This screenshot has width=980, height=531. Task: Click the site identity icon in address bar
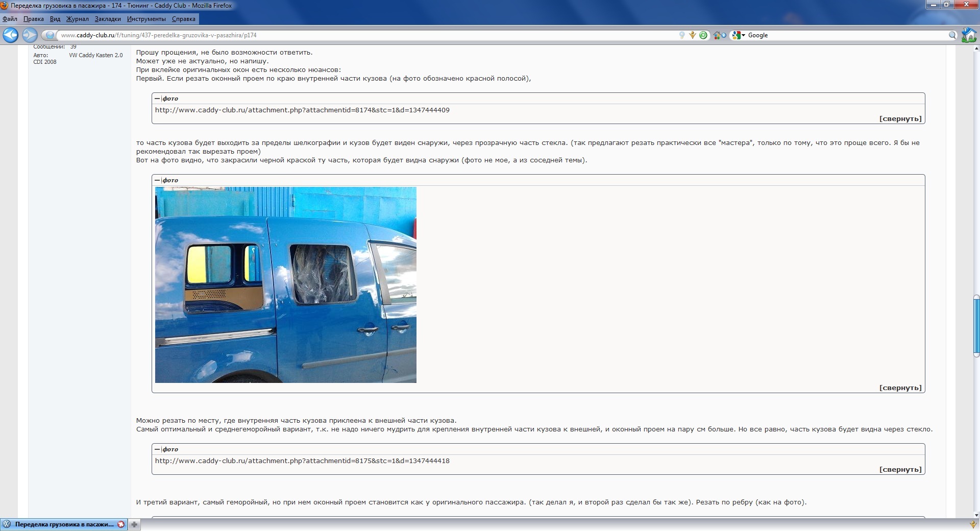click(50, 35)
